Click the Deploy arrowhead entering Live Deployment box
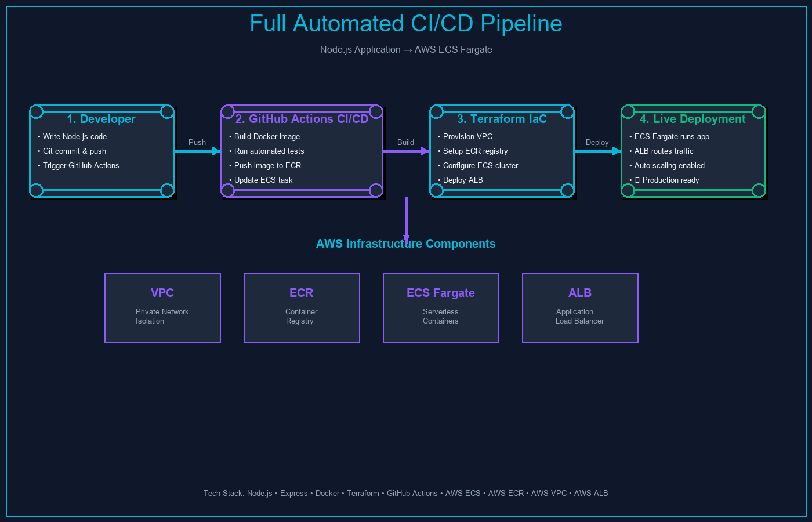 click(617, 151)
